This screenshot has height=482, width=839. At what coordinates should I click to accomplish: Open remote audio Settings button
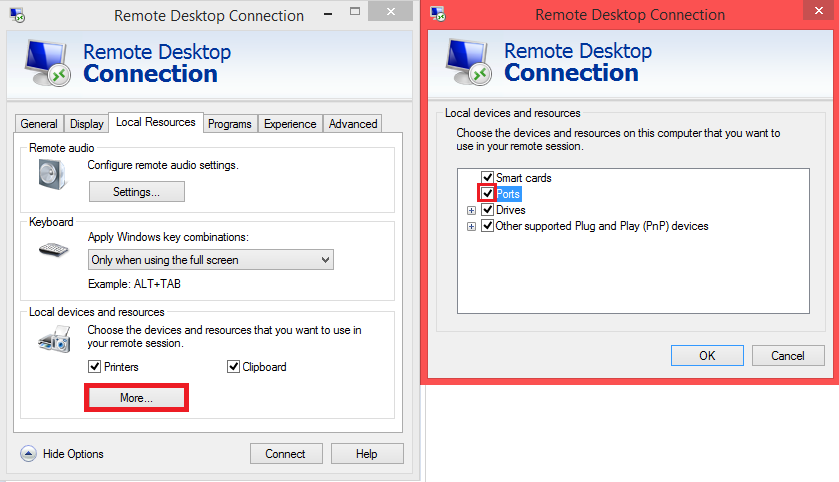(x=136, y=192)
